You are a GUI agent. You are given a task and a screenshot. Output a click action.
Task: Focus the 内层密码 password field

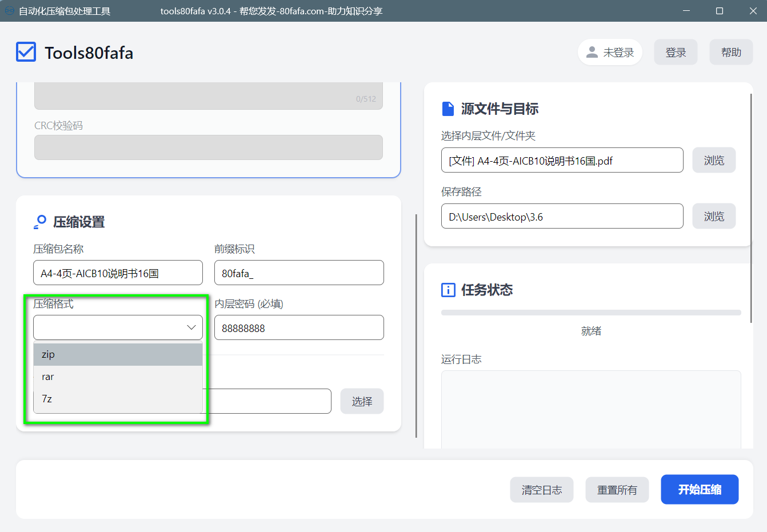tap(298, 328)
